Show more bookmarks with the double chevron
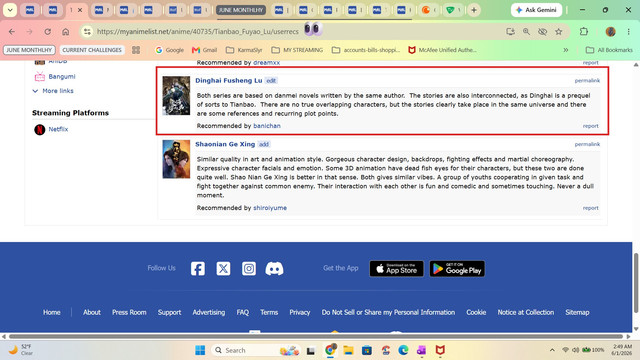The height and width of the screenshot is (360, 640). tap(566, 50)
